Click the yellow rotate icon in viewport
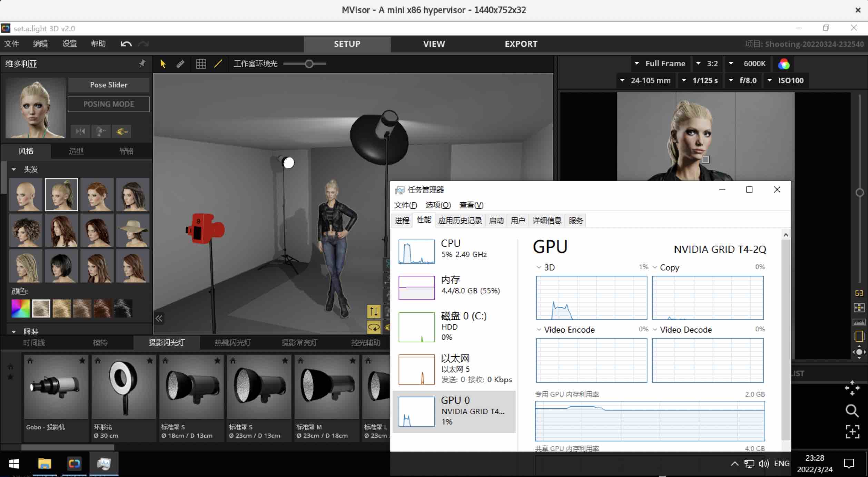 point(374,327)
